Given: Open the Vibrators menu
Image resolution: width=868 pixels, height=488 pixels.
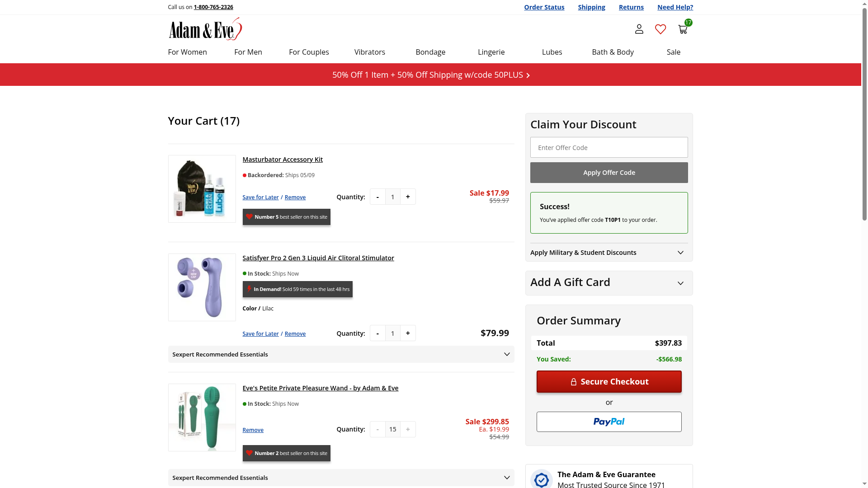Looking at the screenshot, I should point(369,52).
